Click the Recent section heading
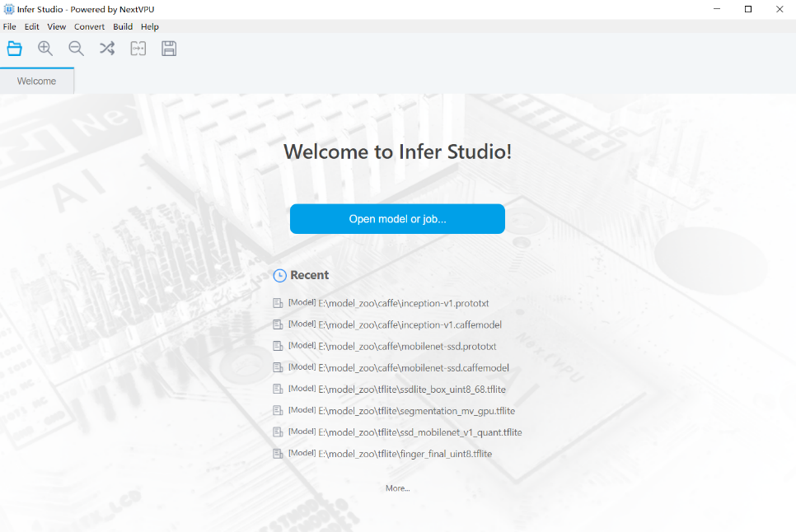The height and width of the screenshot is (532, 796). [x=309, y=275]
